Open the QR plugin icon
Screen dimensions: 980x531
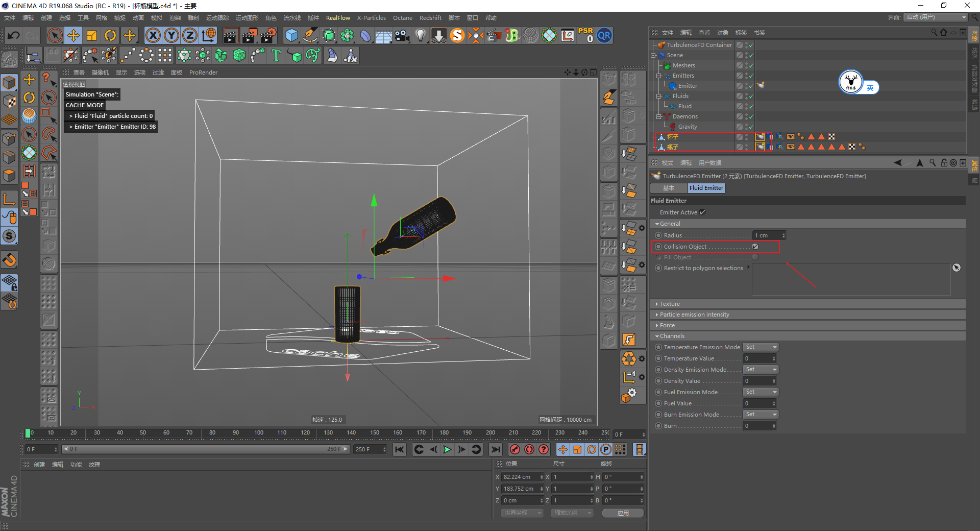pos(604,36)
